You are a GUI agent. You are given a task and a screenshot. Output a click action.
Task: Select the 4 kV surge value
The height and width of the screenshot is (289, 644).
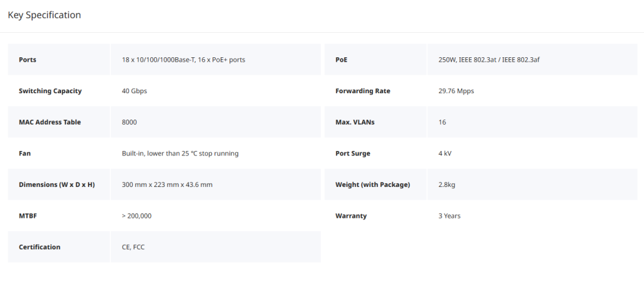coord(445,153)
